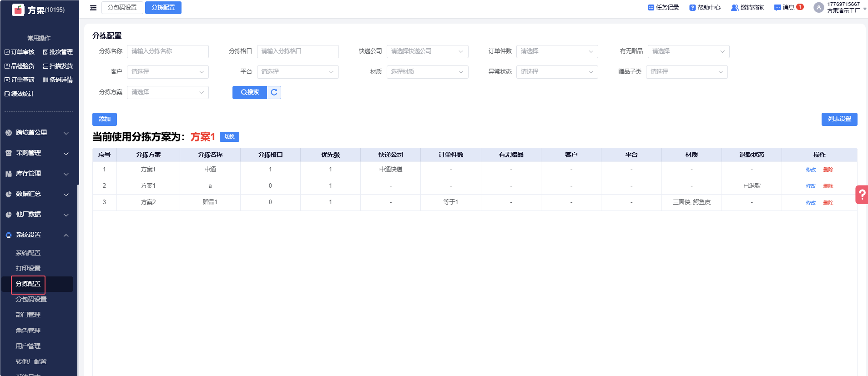
Task: Click invite merchant (邀请商家) icon
Action: 747,8
